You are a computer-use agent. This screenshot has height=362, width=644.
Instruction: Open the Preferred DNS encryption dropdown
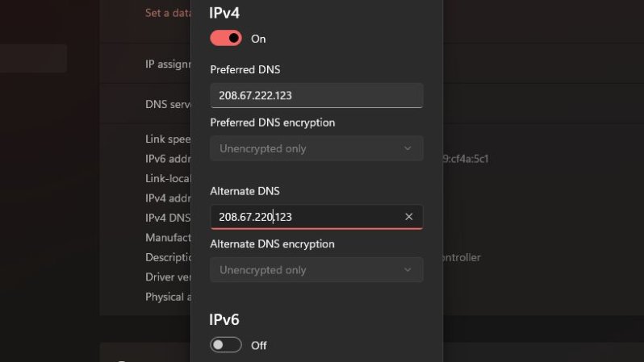coord(316,148)
